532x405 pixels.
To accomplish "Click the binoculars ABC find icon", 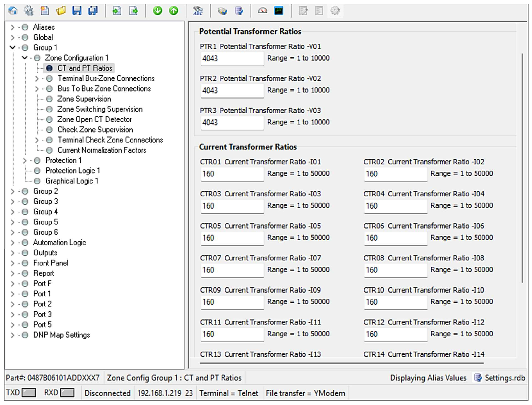I will tap(198, 11).
